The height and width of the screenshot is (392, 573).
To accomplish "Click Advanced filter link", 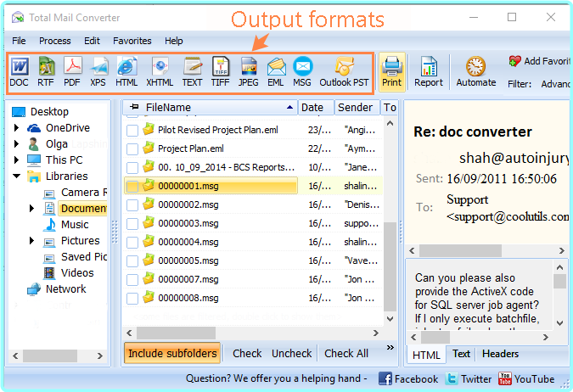I will pos(555,84).
